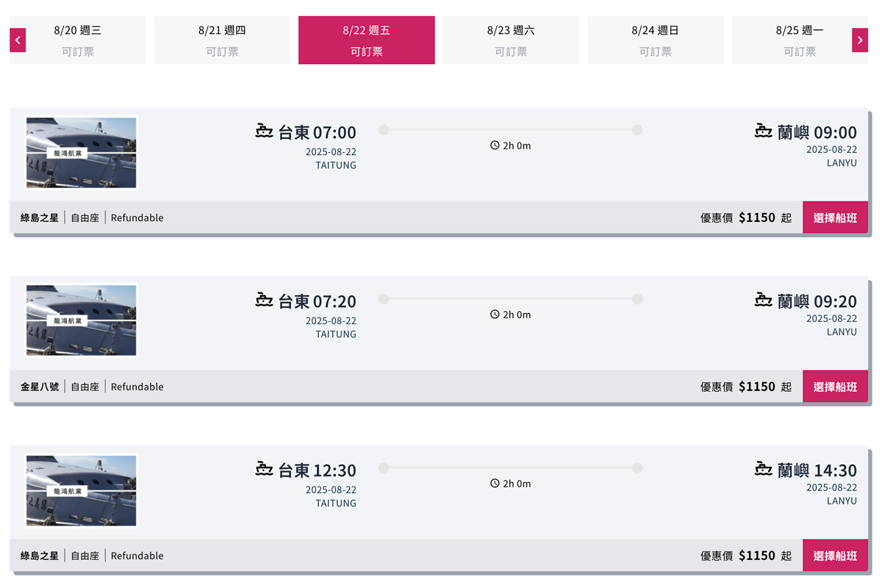882x588 pixels.
Task: Click the 07:20 金星八號 ship photo
Action: tap(82, 321)
